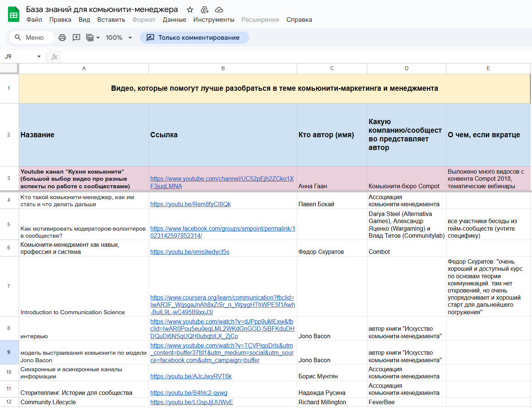The image size is (532, 408).
Task: Open the Справка menu
Action: [299, 19]
